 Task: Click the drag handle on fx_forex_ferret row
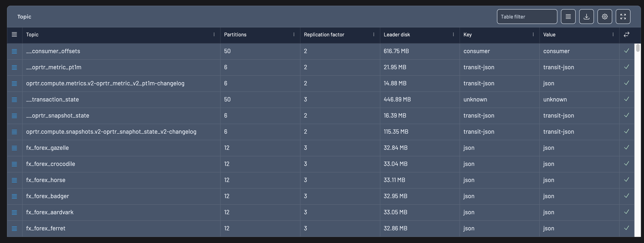[x=14, y=228]
